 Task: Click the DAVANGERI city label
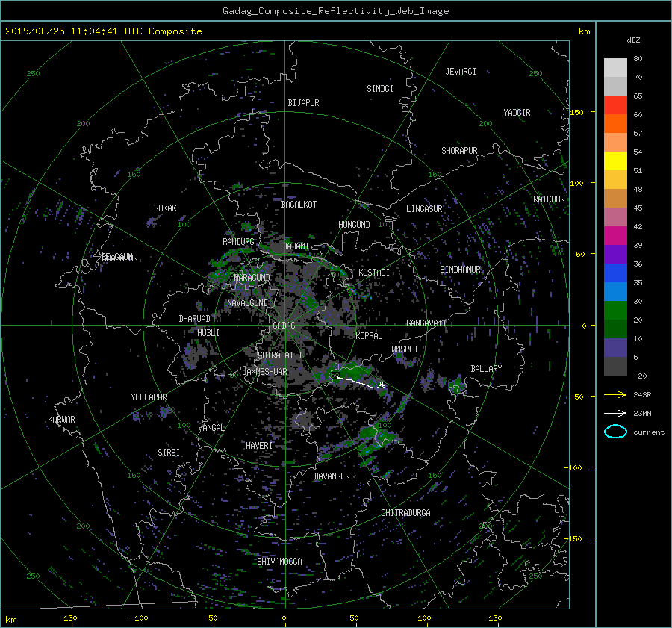tap(334, 476)
